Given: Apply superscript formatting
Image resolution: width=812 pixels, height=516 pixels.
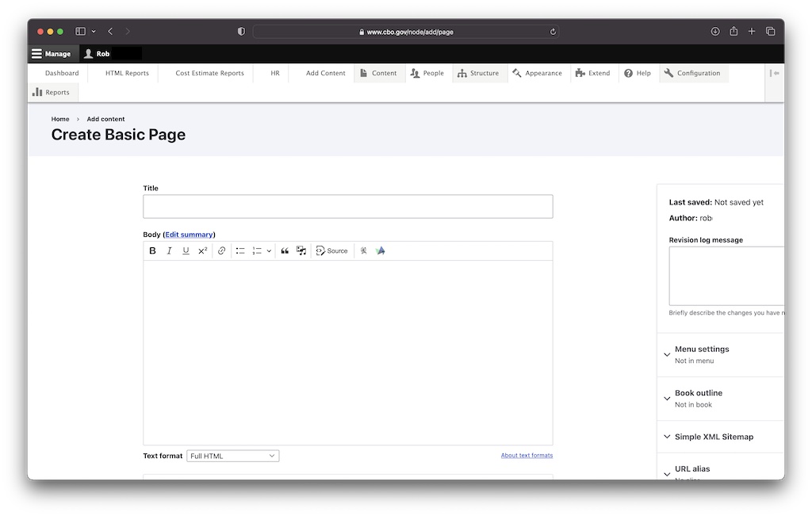Looking at the screenshot, I should (202, 250).
